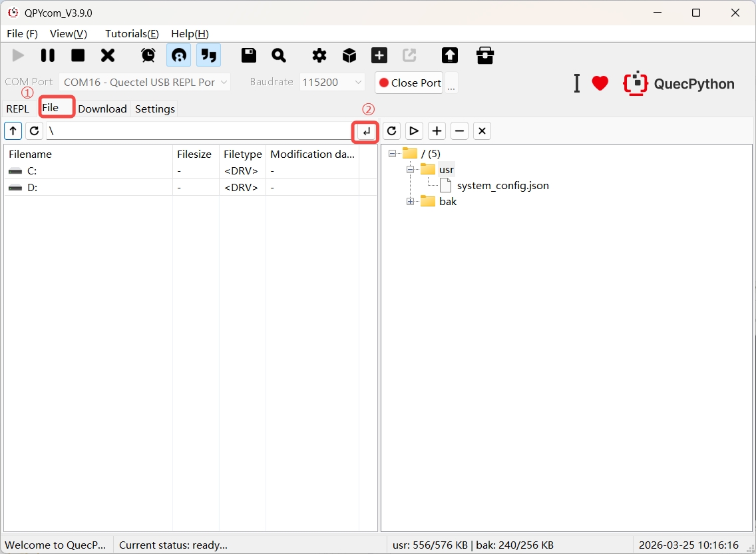
Task: Switch to the Download tab
Action: click(x=102, y=109)
